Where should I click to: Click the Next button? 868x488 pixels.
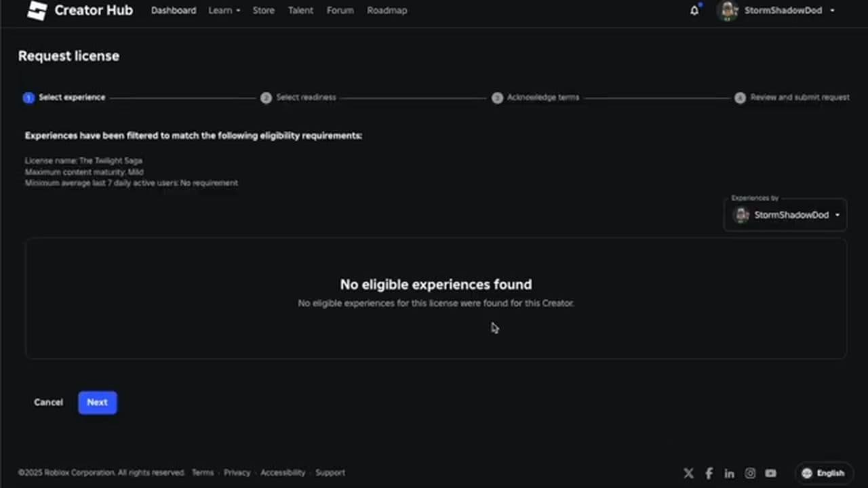tap(97, 402)
